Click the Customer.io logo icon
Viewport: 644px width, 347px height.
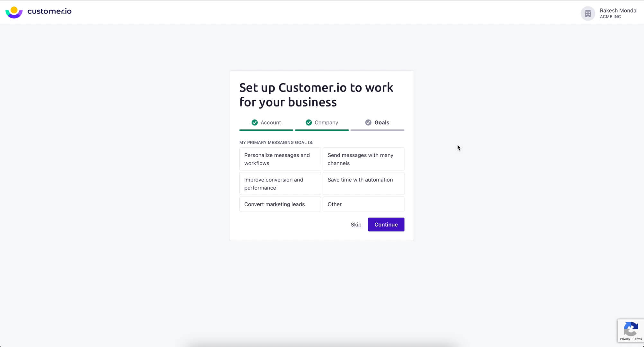coord(14,12)
